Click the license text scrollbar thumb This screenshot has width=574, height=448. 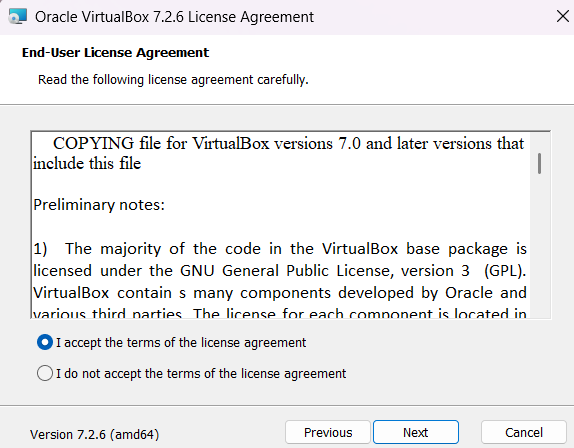[x=539, y=164]
